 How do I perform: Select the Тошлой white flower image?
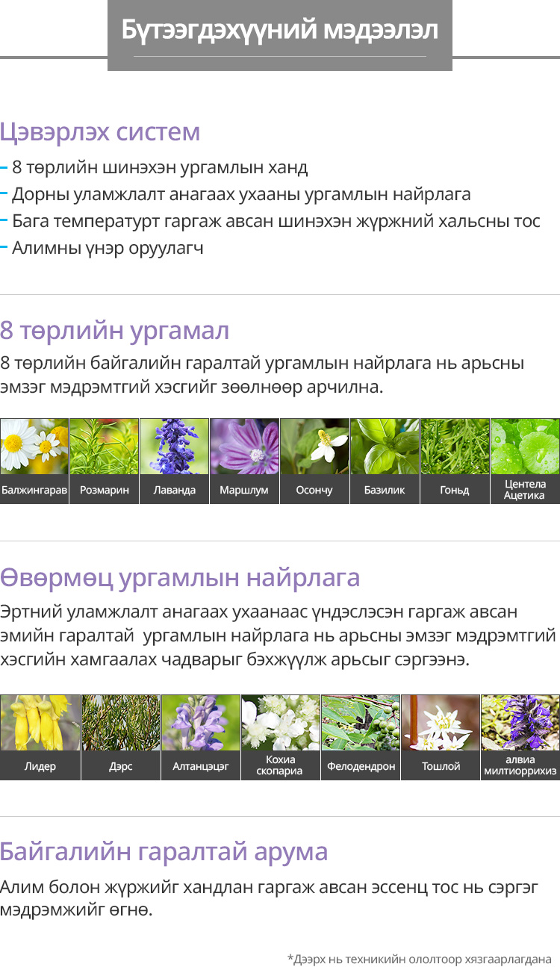[441, 723]
